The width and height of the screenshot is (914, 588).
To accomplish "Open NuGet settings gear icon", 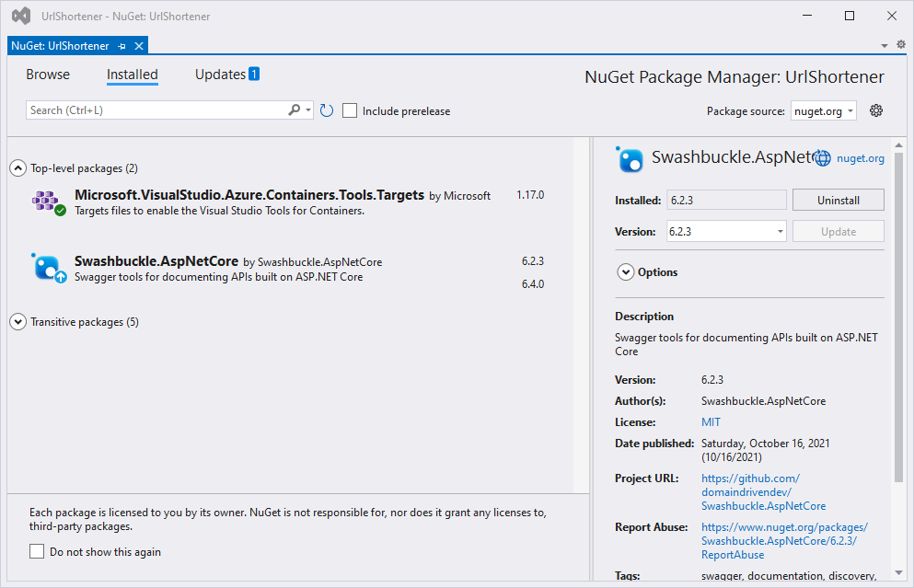I will point(876,110).
